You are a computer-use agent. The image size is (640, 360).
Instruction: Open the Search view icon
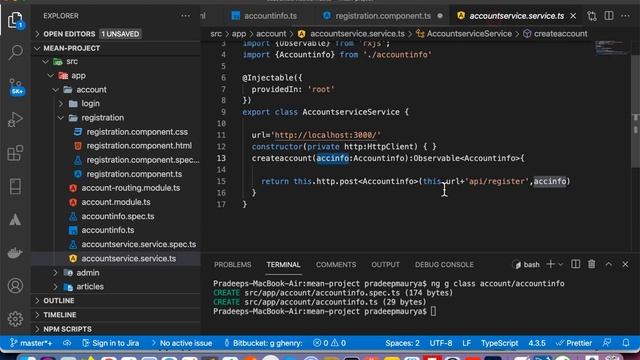pos(15,52)
